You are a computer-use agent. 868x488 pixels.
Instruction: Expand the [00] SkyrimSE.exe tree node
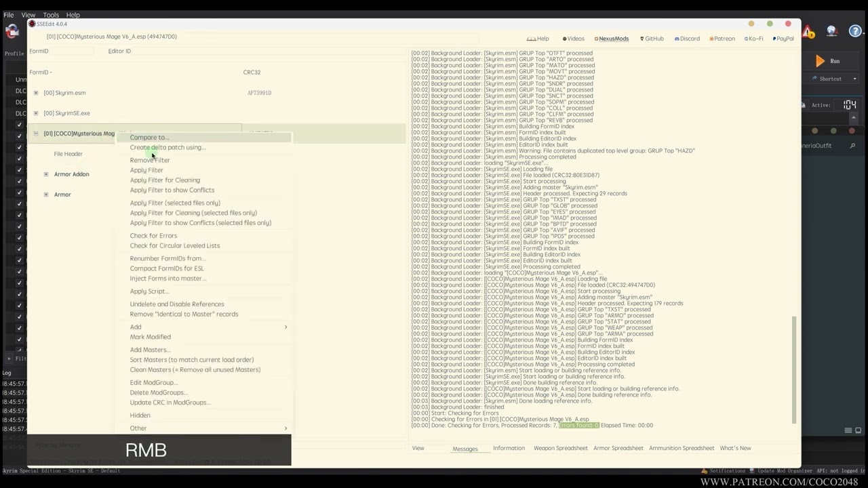(36, 113)
